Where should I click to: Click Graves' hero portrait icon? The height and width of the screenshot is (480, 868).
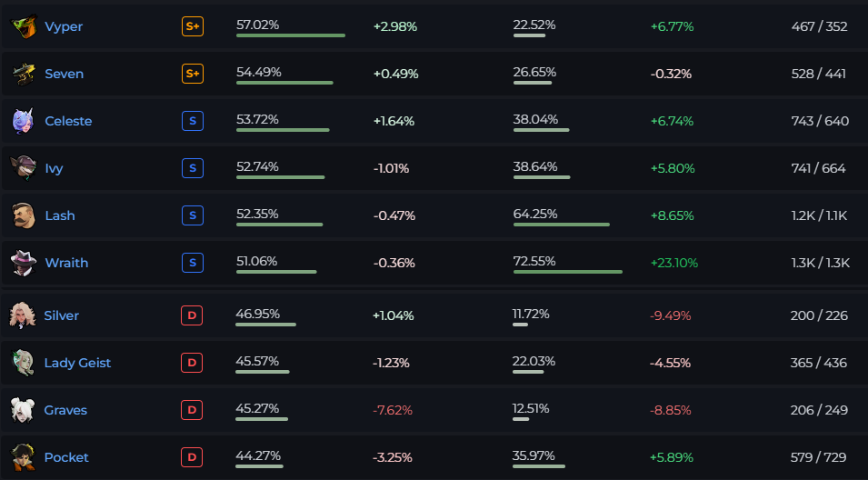(23, 410)
